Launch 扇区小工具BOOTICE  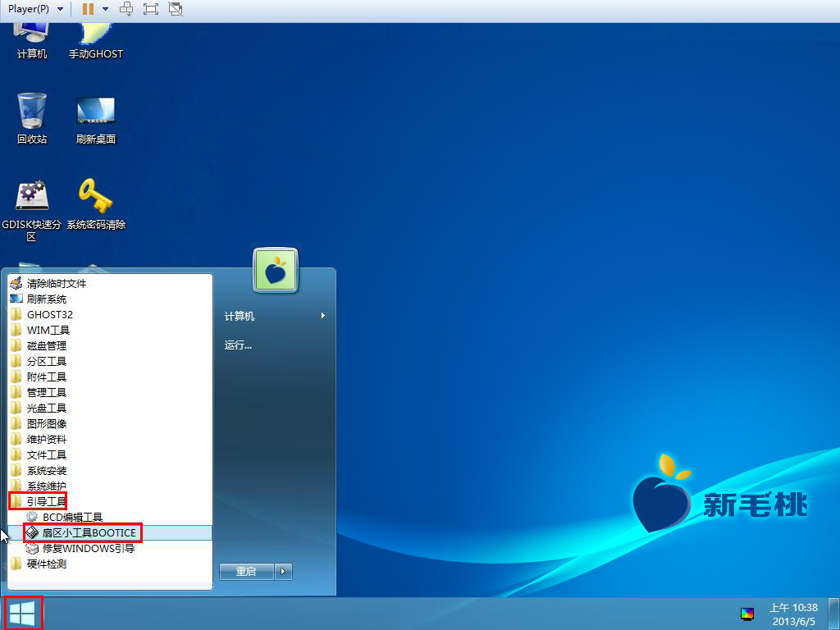pyautogui.click(x=110, y=532)
